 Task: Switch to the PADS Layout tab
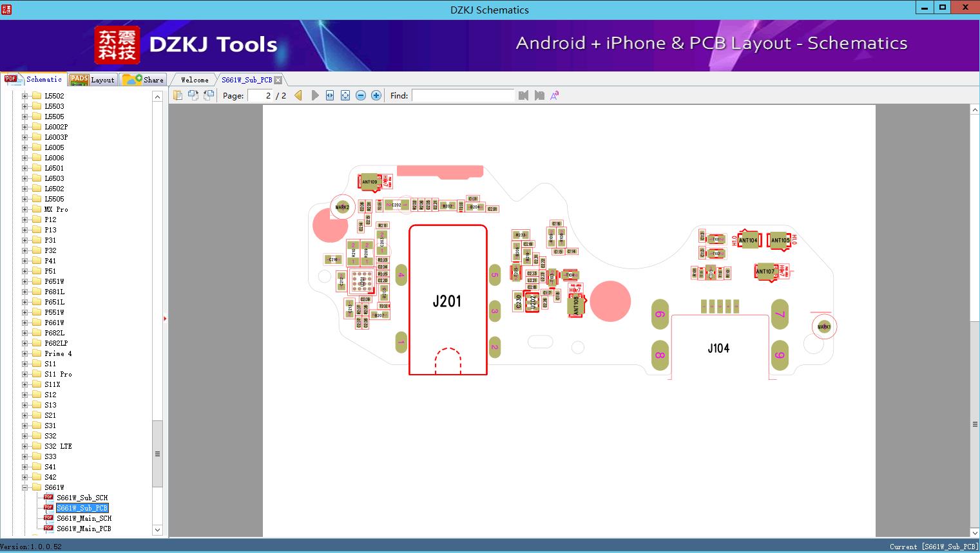(92, 80)
